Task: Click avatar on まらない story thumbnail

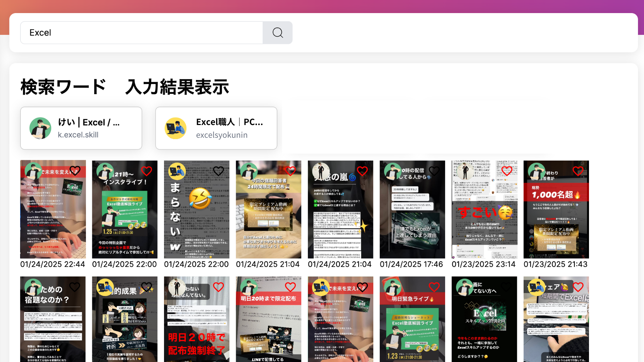Action: click(x=177, y=171)
